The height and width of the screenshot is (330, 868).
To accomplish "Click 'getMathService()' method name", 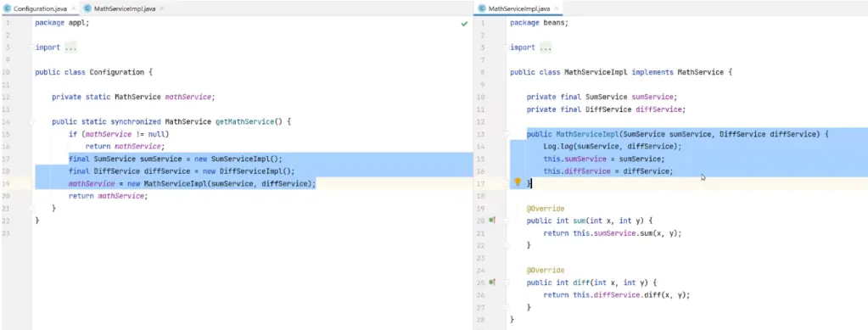I will pyautogui.click(x=249, y=121).
